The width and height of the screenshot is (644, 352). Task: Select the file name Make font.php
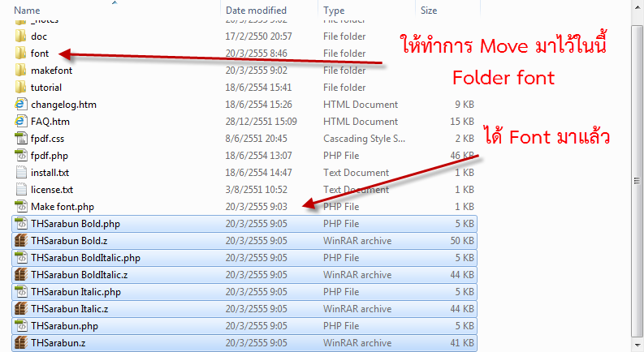(x=63, y=207)
